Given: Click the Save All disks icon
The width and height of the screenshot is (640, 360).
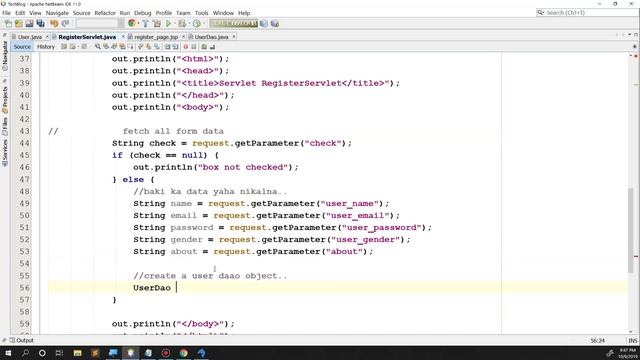Looking at the screenshot, I should [40, 24].
